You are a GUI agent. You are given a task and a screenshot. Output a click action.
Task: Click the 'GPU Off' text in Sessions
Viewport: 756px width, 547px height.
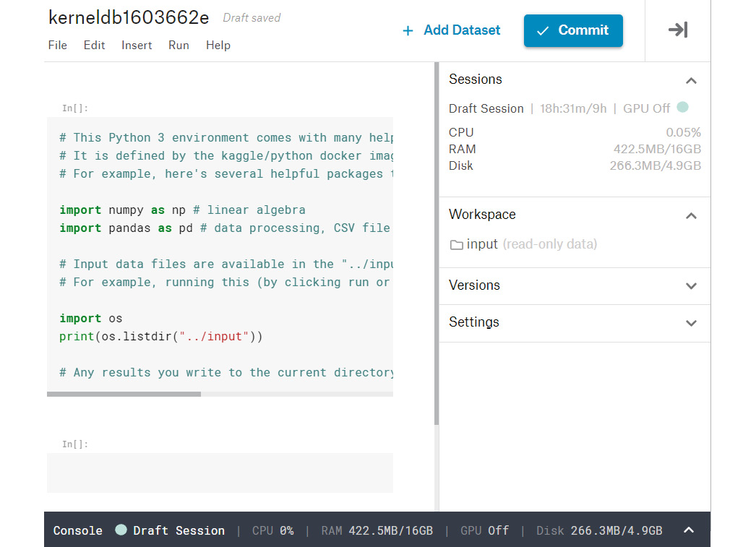point(646,108)
